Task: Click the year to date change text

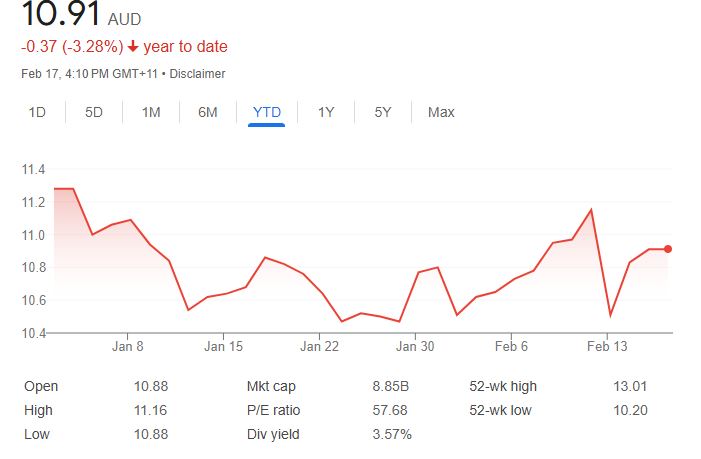Action: [x=186, y=47]
